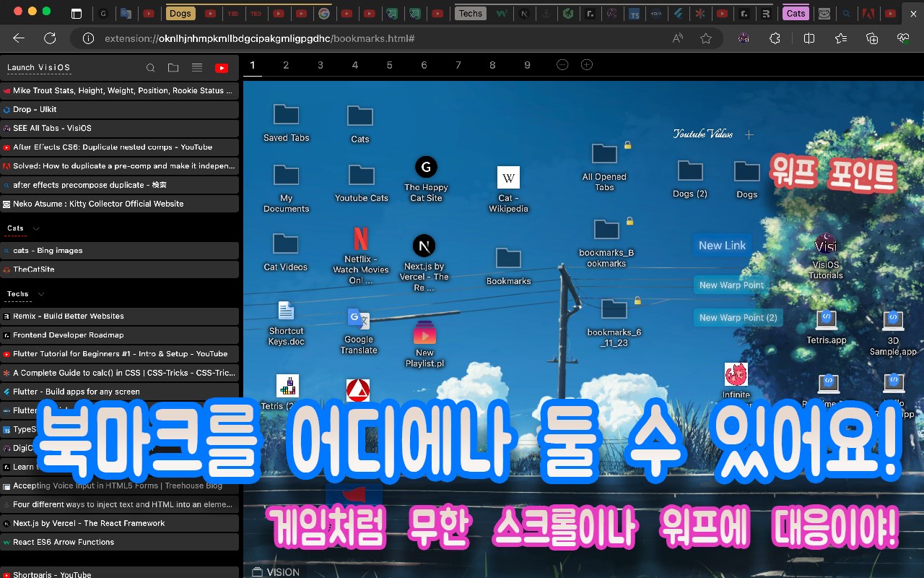924x578 pixels.
Task: Switch to desktop tab 5
Action: [x=389, y=65]
